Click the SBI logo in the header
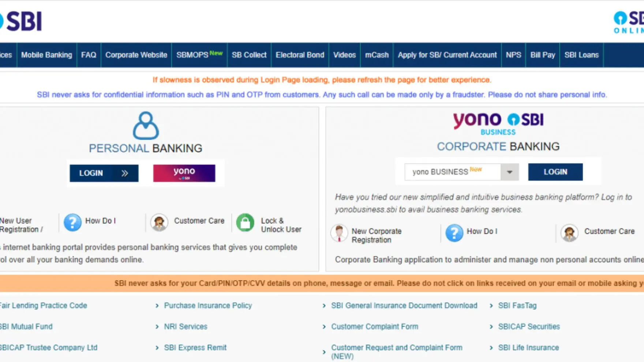This screenshot has height=362, width=644. pyautogui.click(x=22, y=21)
